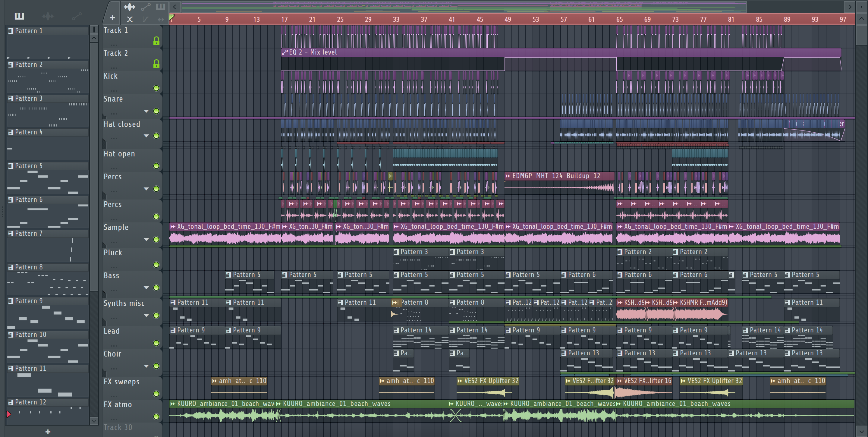Show automation clips in the picker panel
This screenshot has width=868, height=437.
tap(77, 16)
